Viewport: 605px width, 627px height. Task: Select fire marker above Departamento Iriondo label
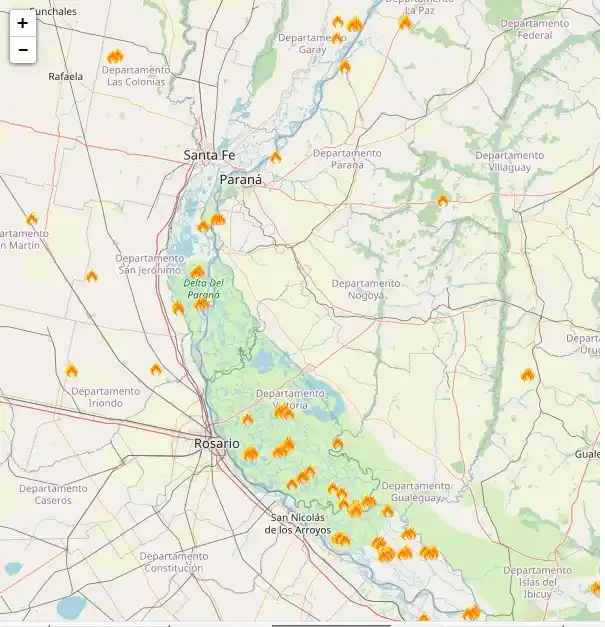click(x=72, y=371)
